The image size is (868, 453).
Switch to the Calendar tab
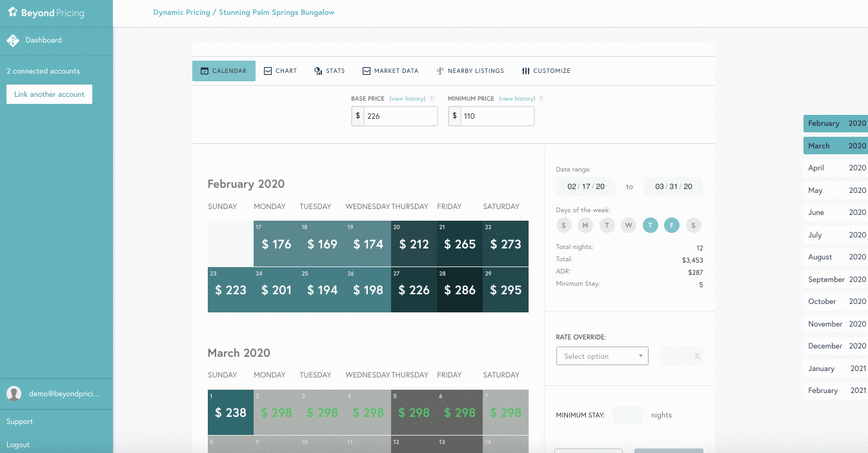point(224,71)
